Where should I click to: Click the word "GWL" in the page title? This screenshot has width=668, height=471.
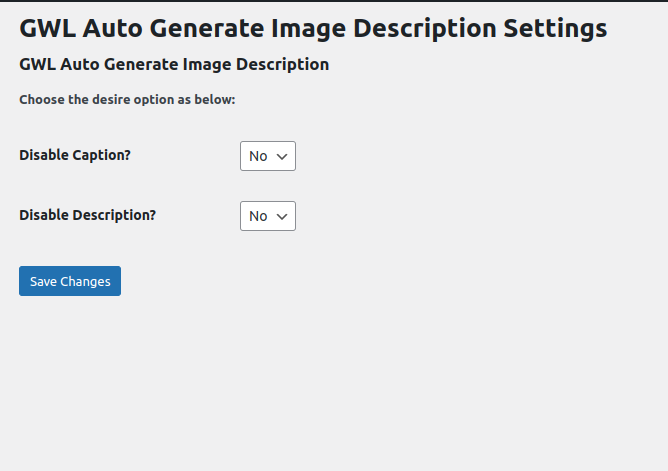(47, 28)
